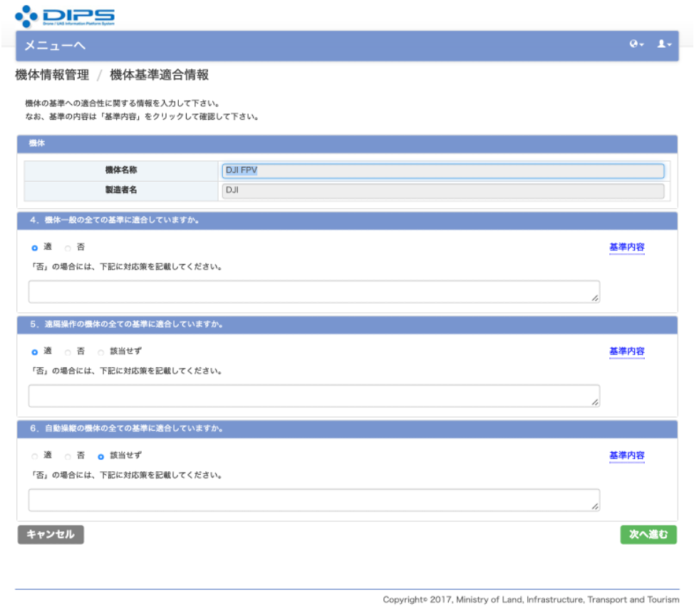Go to メニューへ in navigation bar

click(55, 46)
